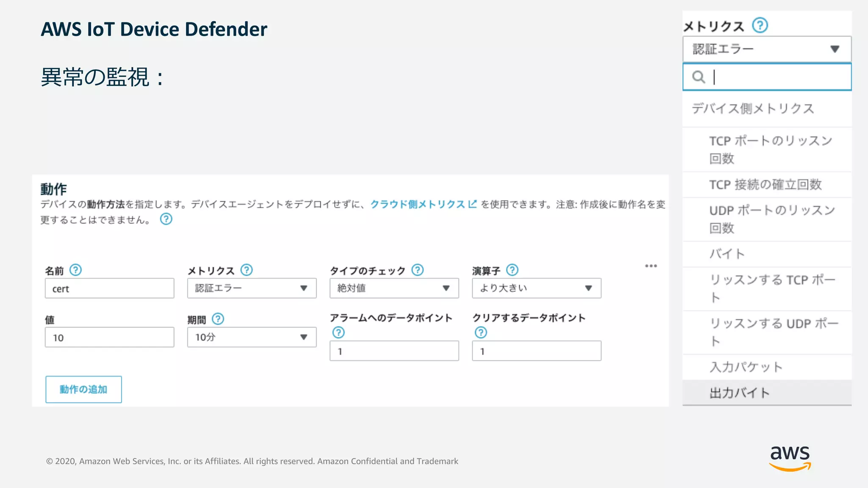868x488 pixels.
Task: Click help icon after 動作 description text
Action: click(166, 219)
